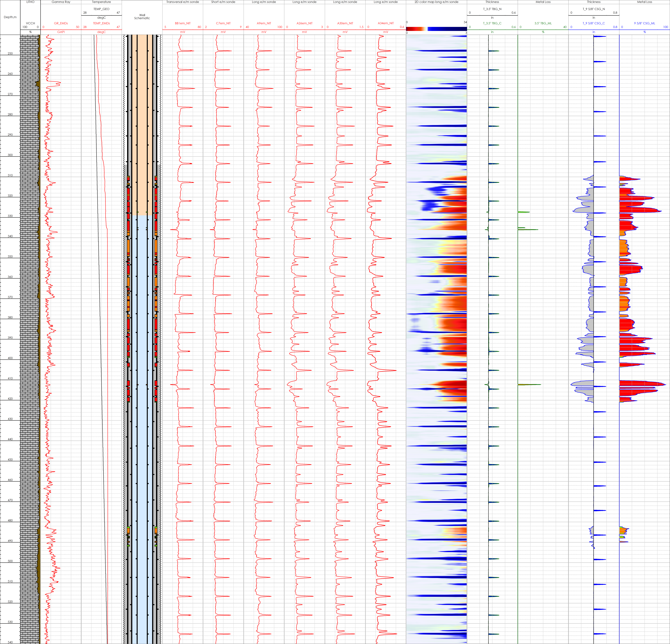Select the TEMP_GEO curve header
Viewport: 670px width, 644px height.
click(102, 9)
